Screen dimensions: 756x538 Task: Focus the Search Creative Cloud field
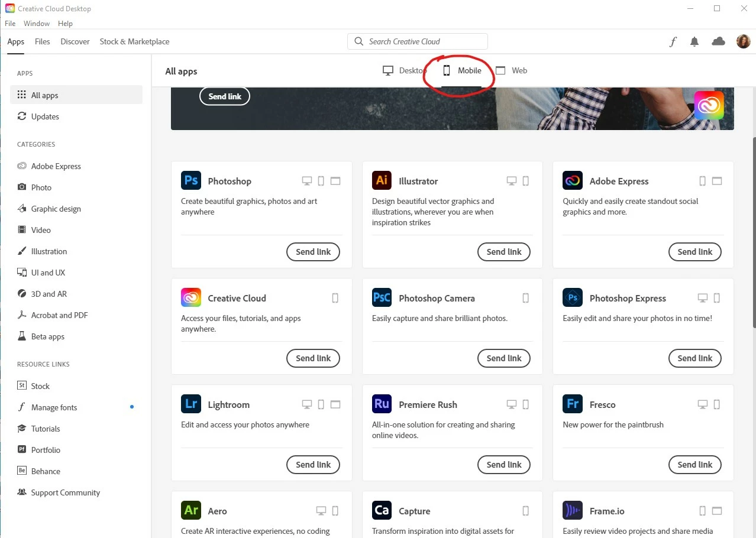(418, 41)
